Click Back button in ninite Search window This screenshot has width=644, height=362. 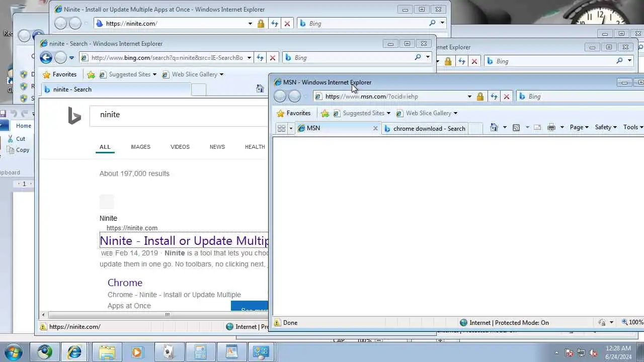(x=46, y=57)
